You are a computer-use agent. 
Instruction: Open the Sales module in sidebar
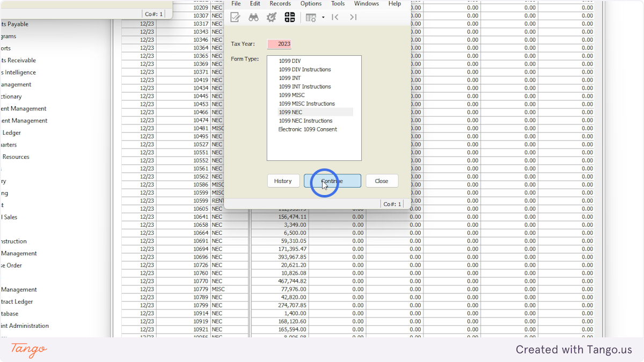tap(9, 217)
